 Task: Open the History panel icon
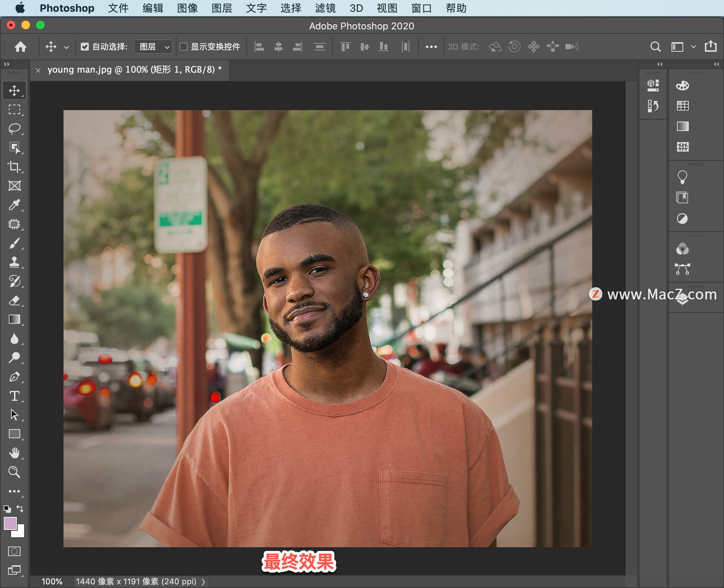point(653,106)
